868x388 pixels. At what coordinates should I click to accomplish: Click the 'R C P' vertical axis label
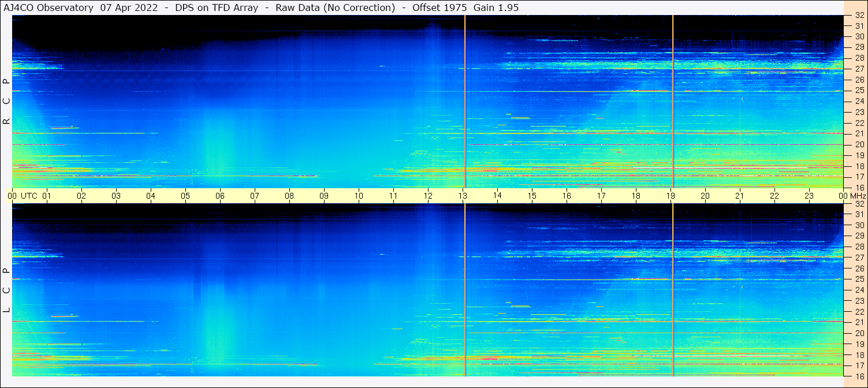click(x=7, y=102)
